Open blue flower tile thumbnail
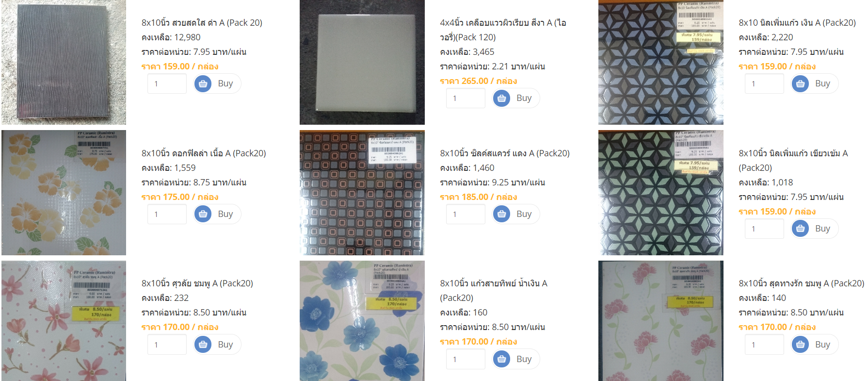The height and width of the screenshot is (381, 868). coord(362,321)
